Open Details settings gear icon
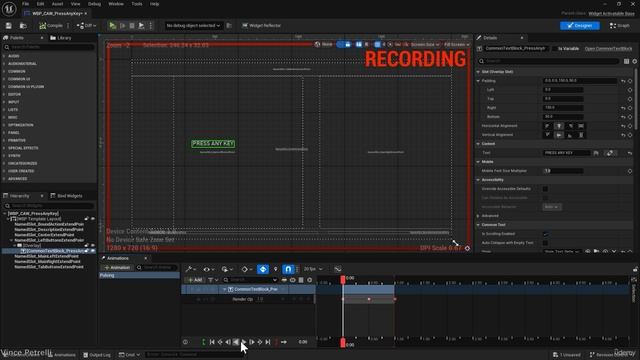Viewport: 640px width, 360px height. 635,61
